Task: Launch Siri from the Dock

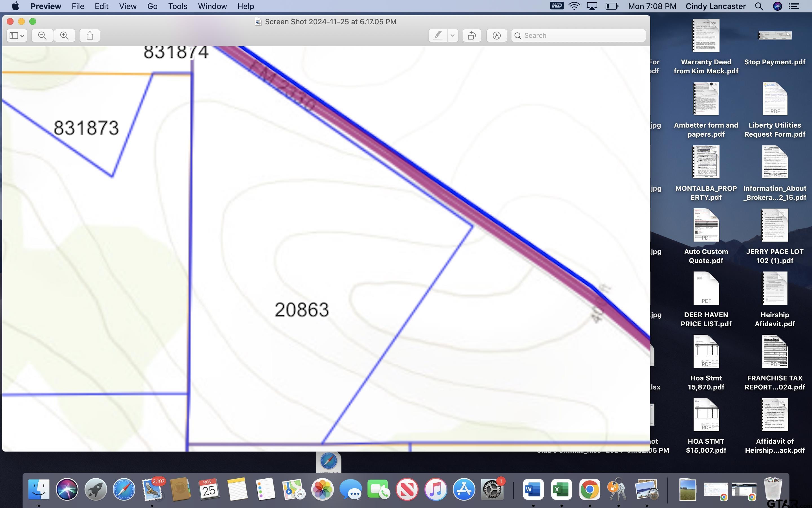Action: pyautogui.click(x=67, y=489)
